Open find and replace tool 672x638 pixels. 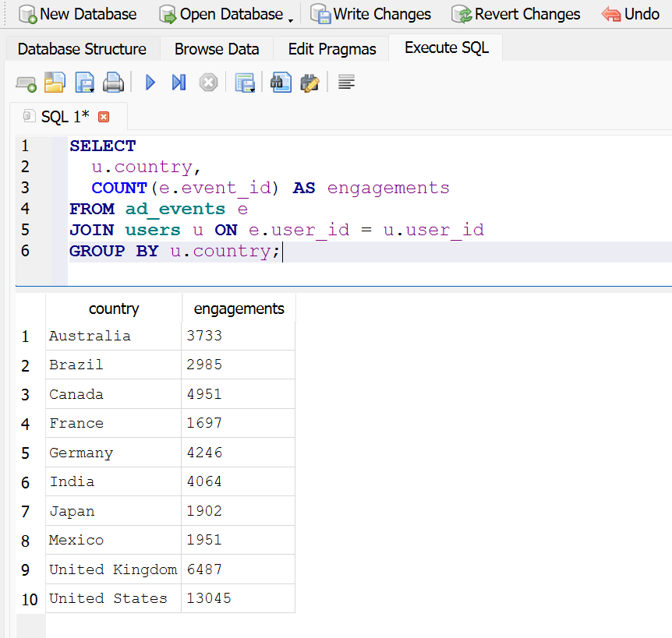309,83
